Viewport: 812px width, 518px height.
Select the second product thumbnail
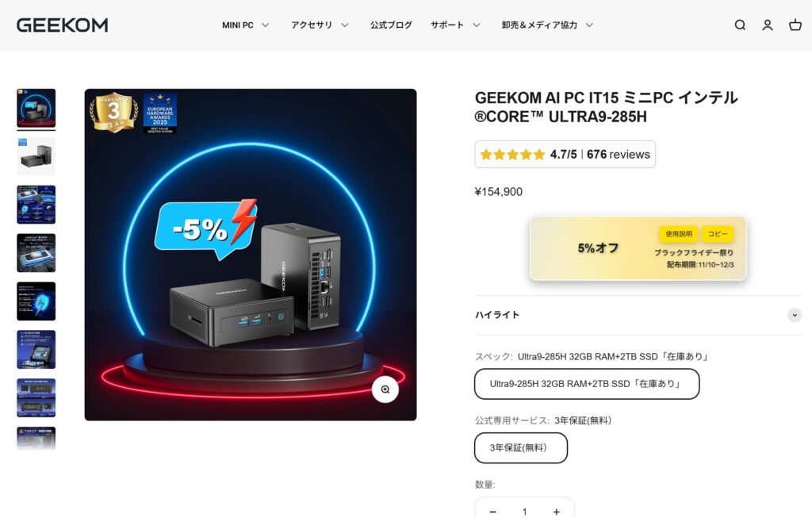[36, 155]
